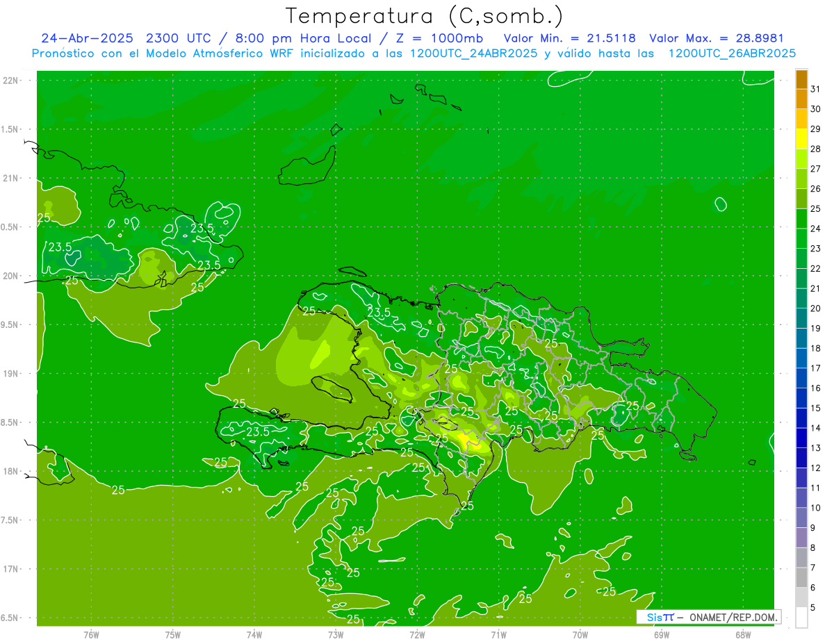Click longitude label "76W"

point(91,634)
